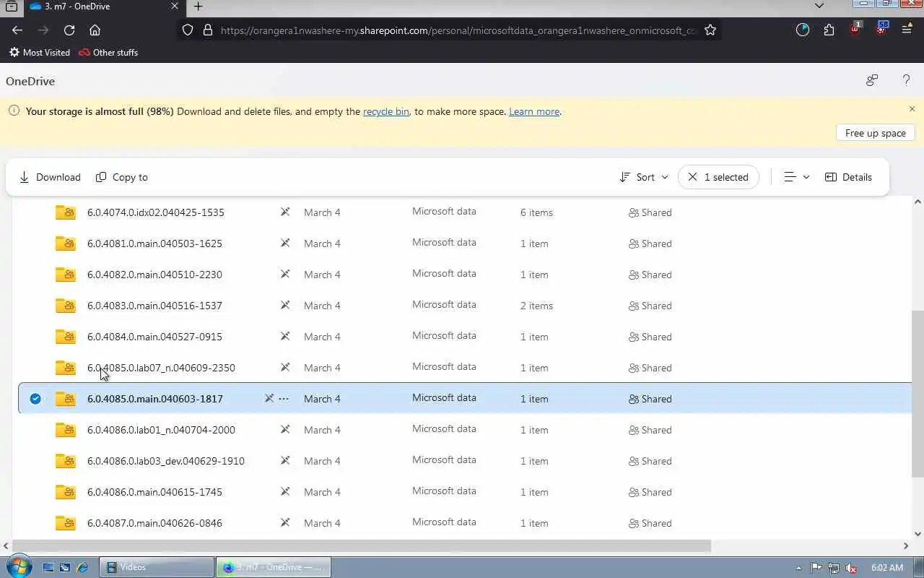
Task: Select the 6.0.4083.0.main folder icon
Action: 66,306
